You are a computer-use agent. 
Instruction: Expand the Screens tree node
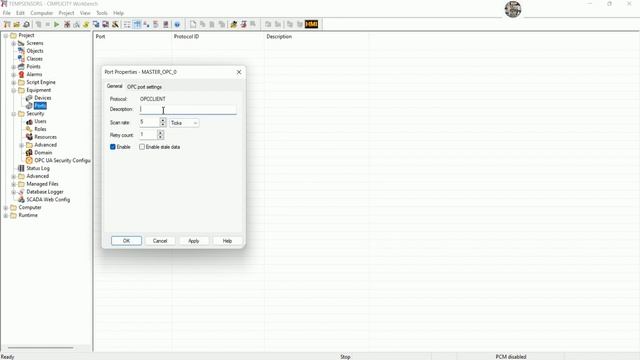tap(13, 43)
